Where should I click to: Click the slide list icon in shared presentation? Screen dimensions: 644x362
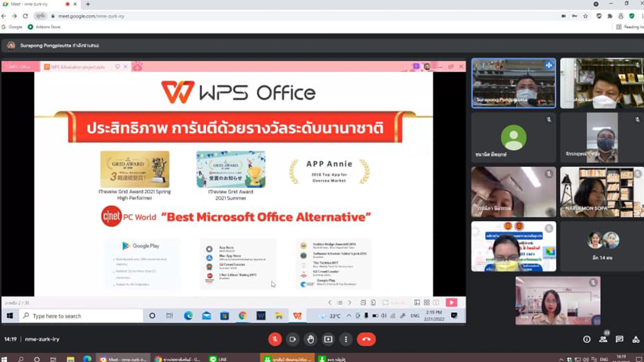point(340,303)
